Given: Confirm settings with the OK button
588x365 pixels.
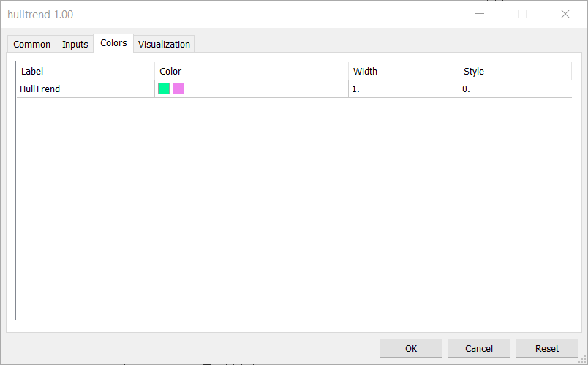Looking at the screenshot, I should coord(411,348).
